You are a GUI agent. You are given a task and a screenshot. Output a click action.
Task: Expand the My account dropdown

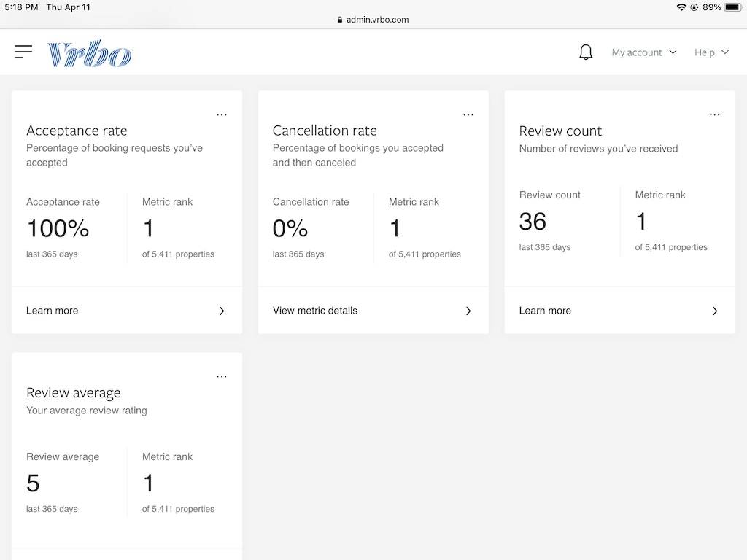click(x=644, y=52)
